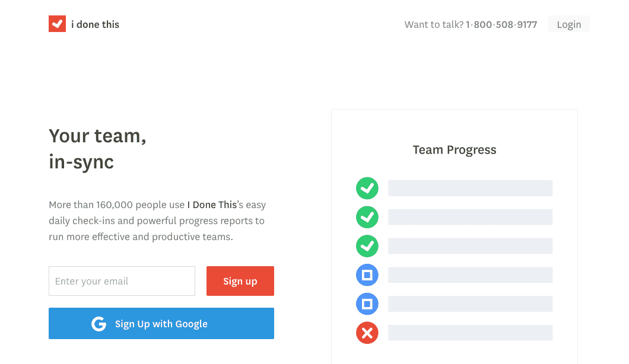Click the I Done This checkmark logo

click(57, 24)
